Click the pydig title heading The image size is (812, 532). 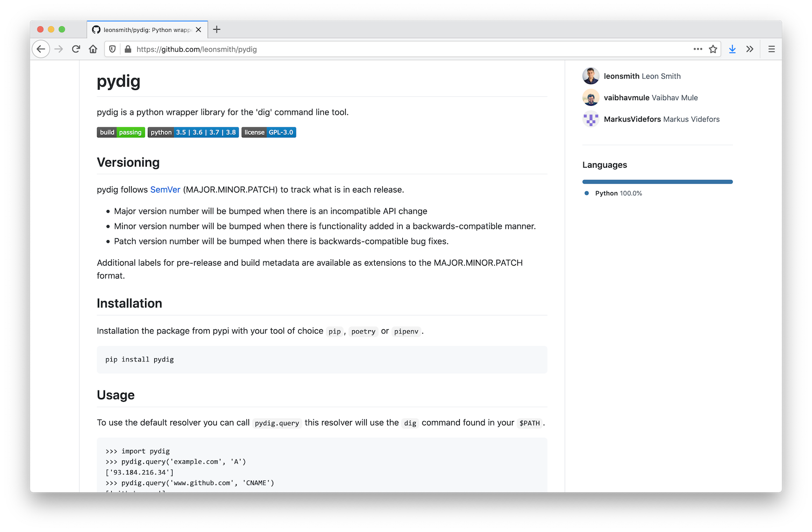click(118, 81)
